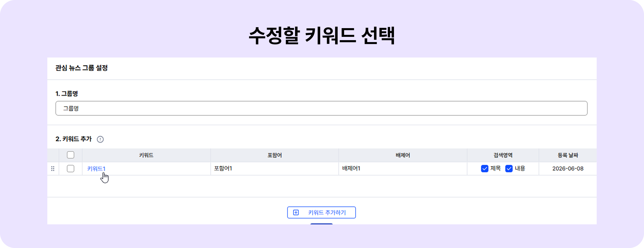The image size is (644, 248).
Task: Click the 포함어 column header
Action: [274, 155]
